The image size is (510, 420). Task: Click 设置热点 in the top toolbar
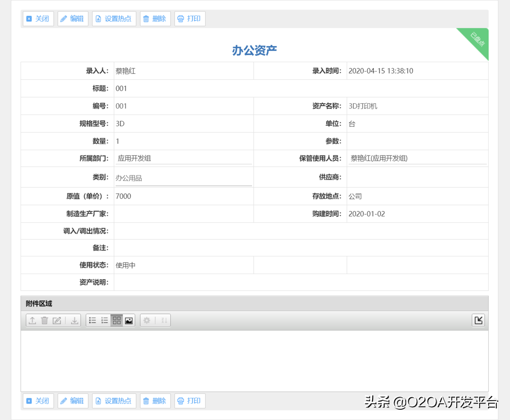[114, 19]
